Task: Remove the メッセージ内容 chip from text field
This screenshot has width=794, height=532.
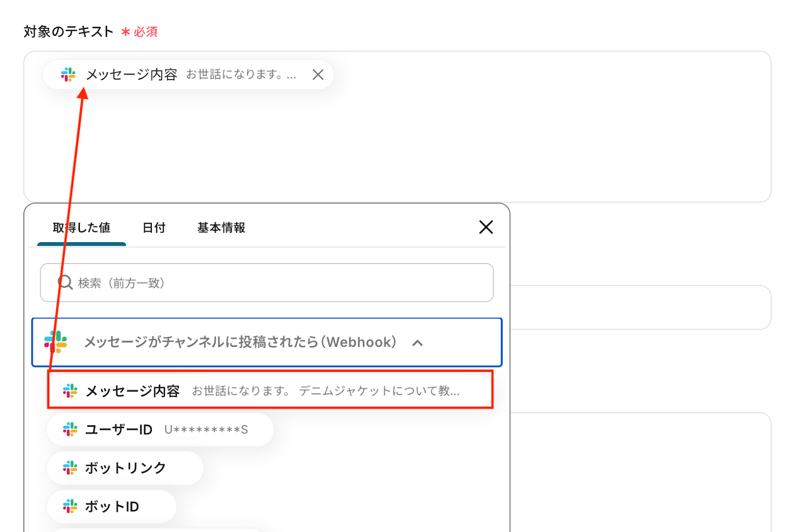Action: pyautogui.click(x=318, y=74)
